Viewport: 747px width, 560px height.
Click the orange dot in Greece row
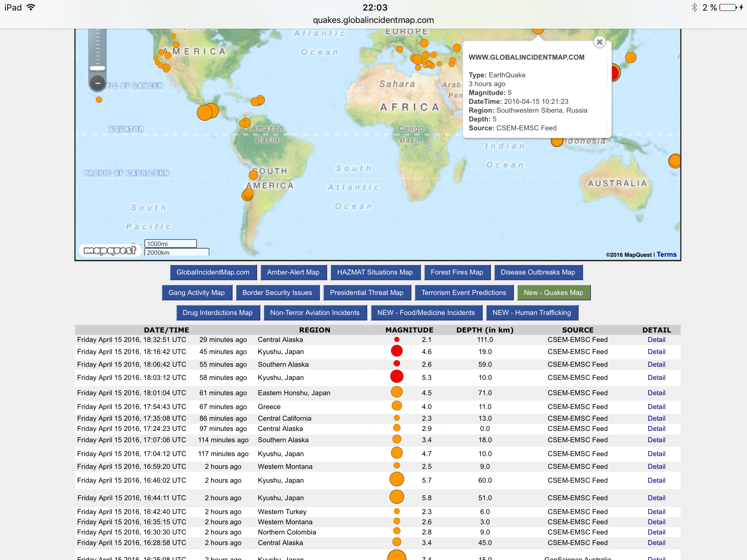coord(397,405)
